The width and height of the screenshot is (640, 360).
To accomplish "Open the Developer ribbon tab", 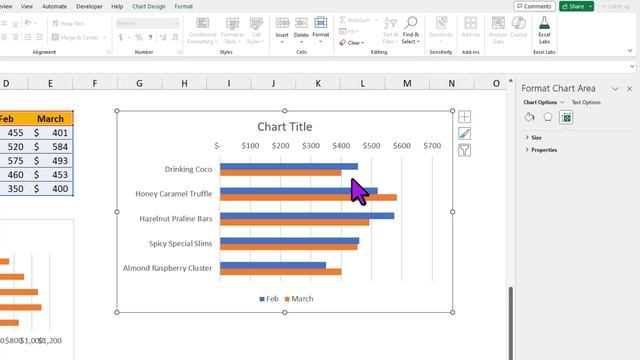I will [89, 7].
